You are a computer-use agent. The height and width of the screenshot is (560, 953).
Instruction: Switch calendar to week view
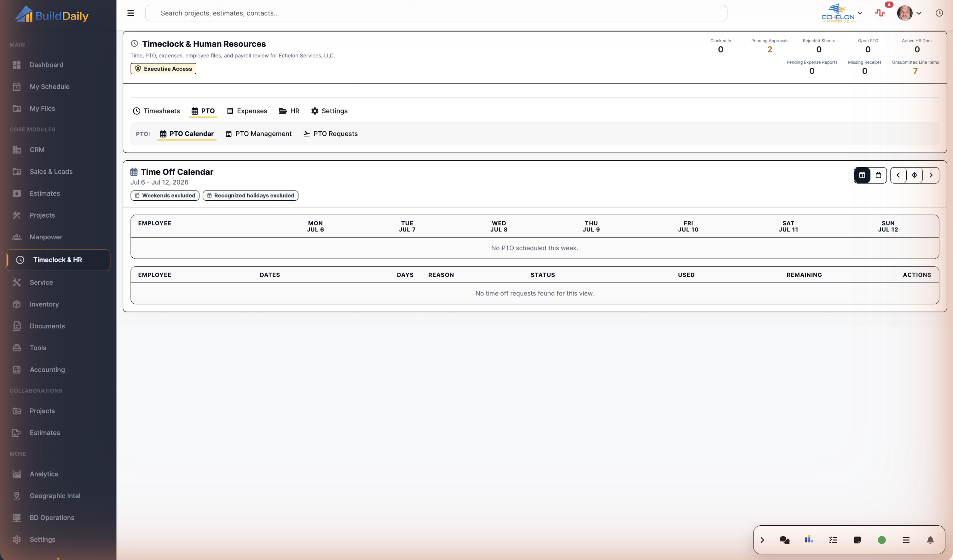click(862, 175)
